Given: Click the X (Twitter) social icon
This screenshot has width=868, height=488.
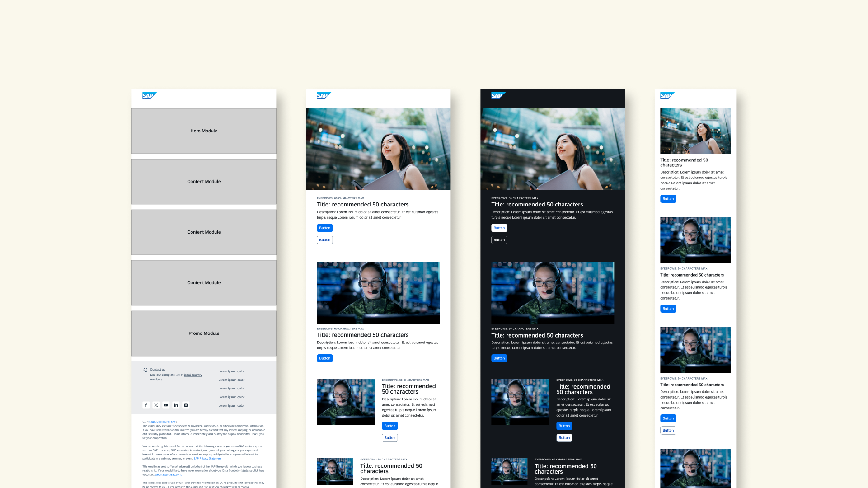Looking at the screenshot, I should click(x=156, y=405).
